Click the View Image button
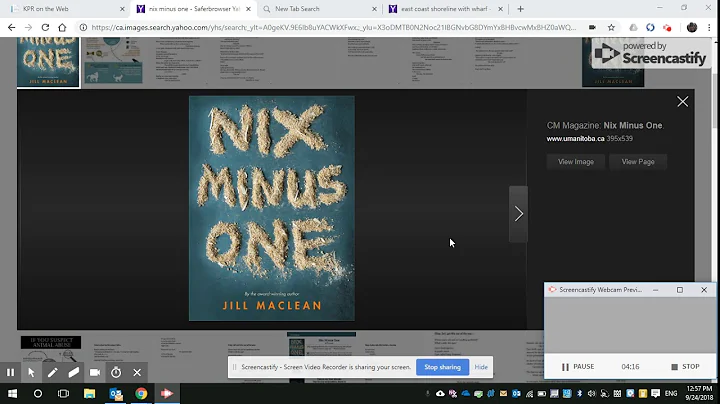720x404 pixels. click(x=576, y=162)
